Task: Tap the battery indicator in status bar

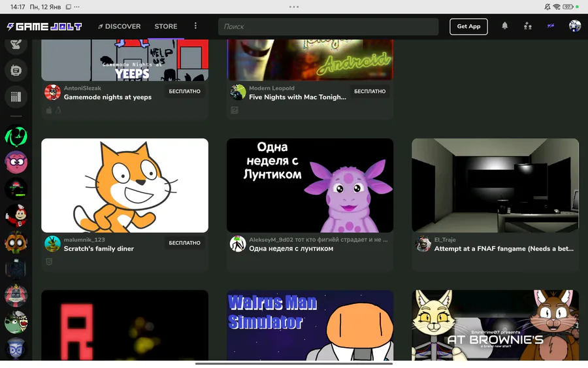Action: [x=568, y=7]
